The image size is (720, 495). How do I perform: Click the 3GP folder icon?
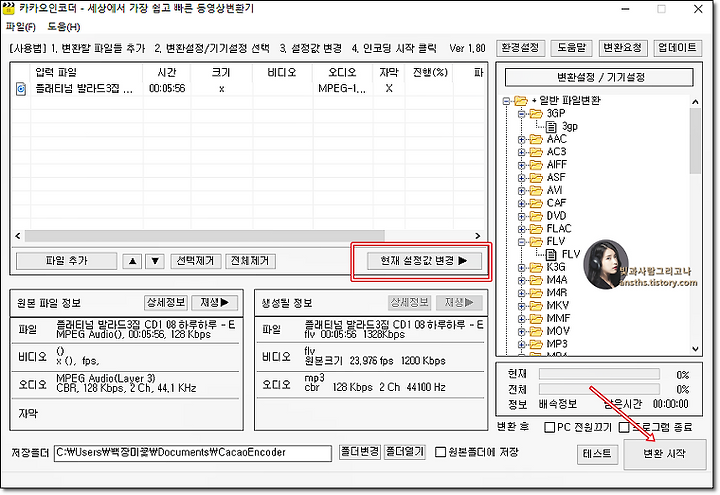pos(536,113)
